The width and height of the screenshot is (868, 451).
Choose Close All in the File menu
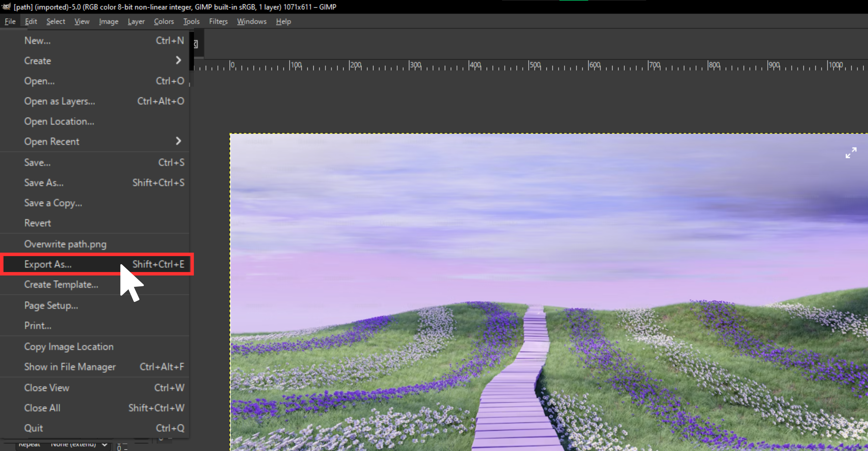(95, 408)
